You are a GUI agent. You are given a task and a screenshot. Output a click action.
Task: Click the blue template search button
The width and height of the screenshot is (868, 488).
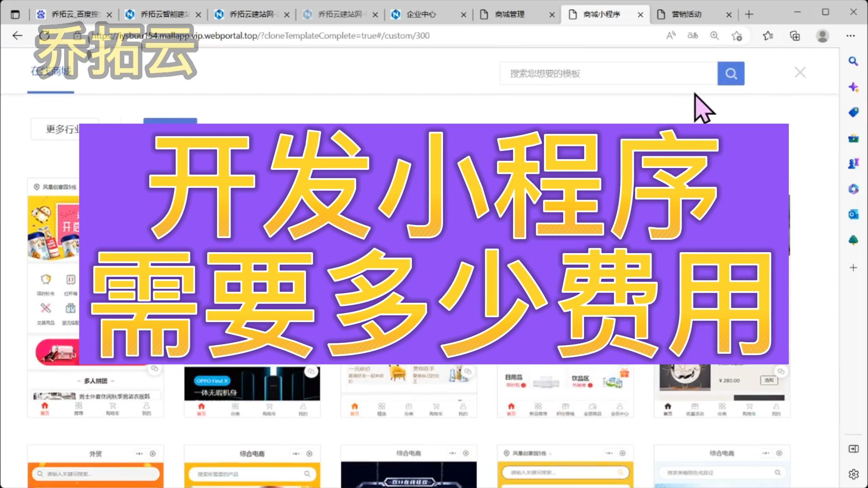[x=731, y=73]
